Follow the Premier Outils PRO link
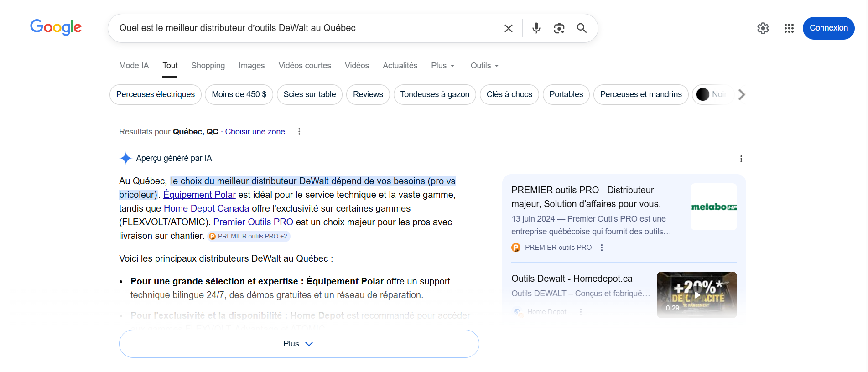Viewport: 868px width, 372px height. tap(253, 222)
